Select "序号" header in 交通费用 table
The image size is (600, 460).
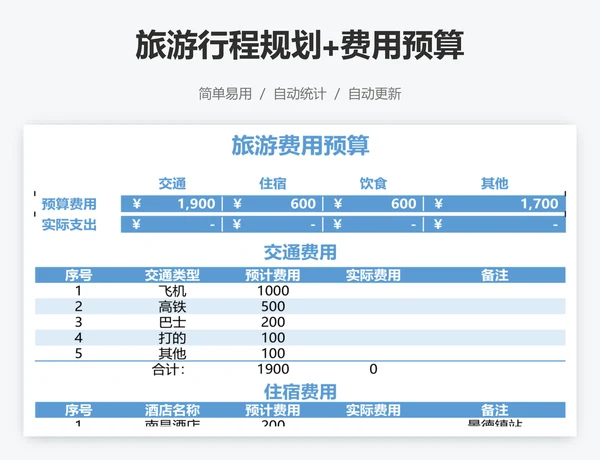click(78, 275)
